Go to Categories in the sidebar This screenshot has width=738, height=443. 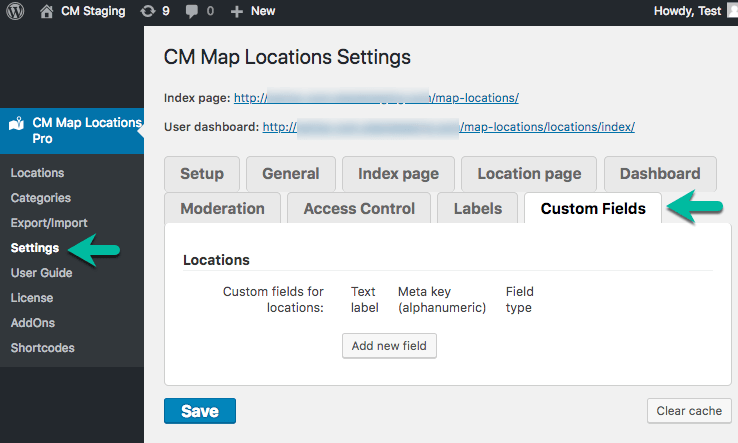(40, 198)
